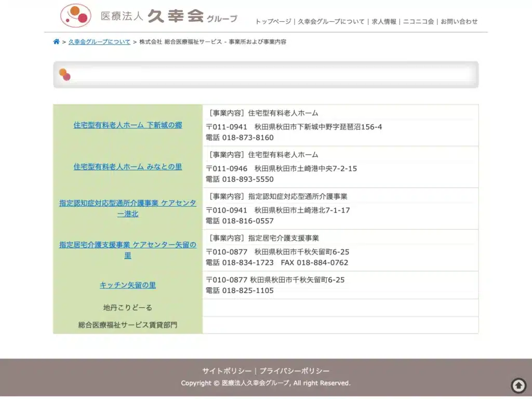Open the ケアセンター港北 link
The width and height of the screenshot is (532, 399).
coord(128,208)
